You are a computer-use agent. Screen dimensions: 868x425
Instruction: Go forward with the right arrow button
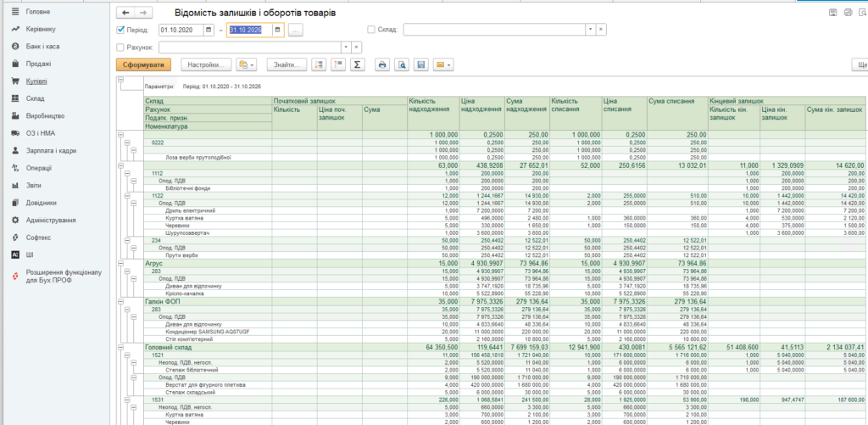coord(142,13)
